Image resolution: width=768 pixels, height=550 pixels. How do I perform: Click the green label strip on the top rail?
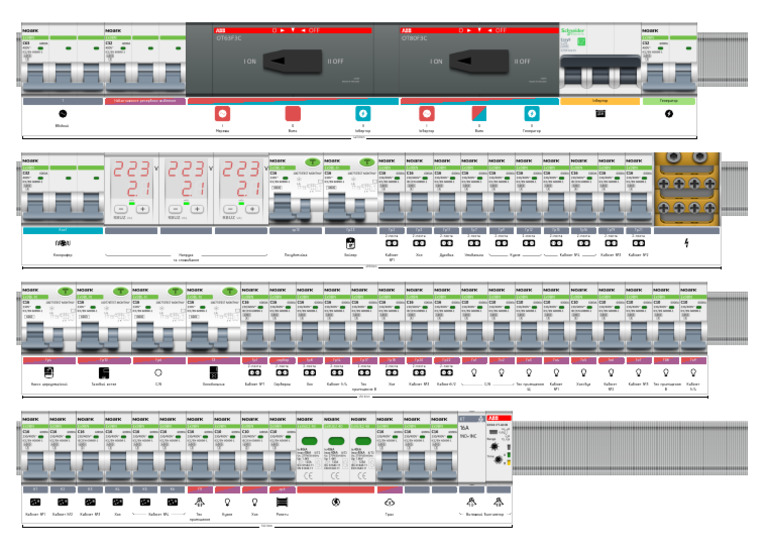(669, 101)
